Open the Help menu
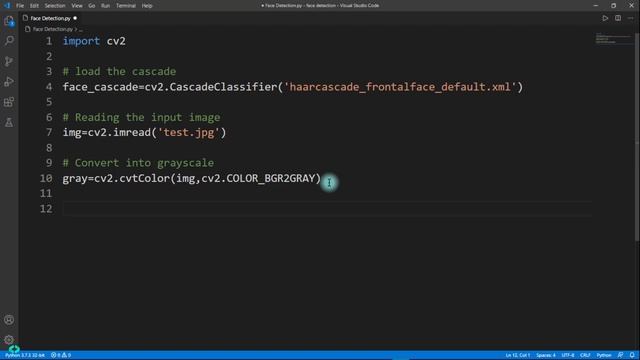Screen dimensions: 640x360 point(147,6)
